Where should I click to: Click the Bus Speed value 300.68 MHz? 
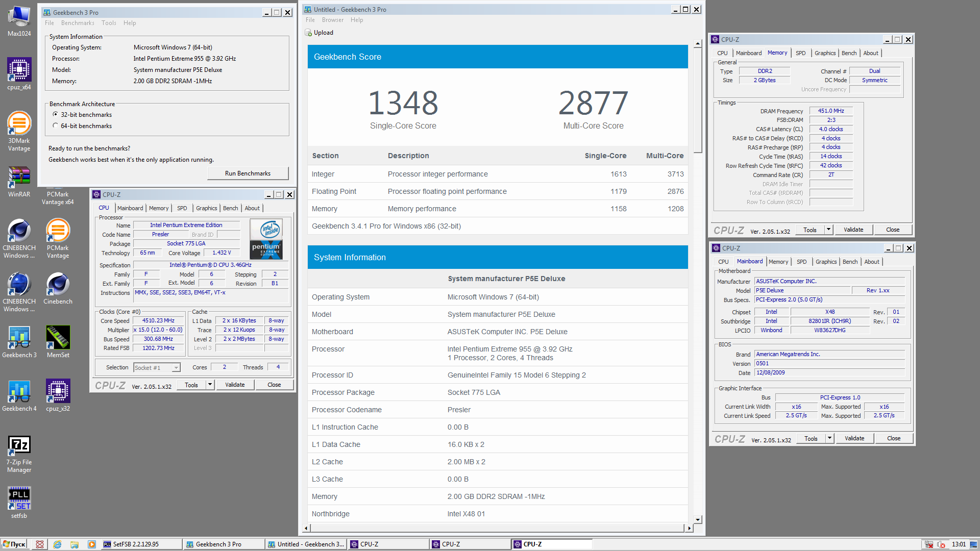pyautogui.click(x=158, y=339)
